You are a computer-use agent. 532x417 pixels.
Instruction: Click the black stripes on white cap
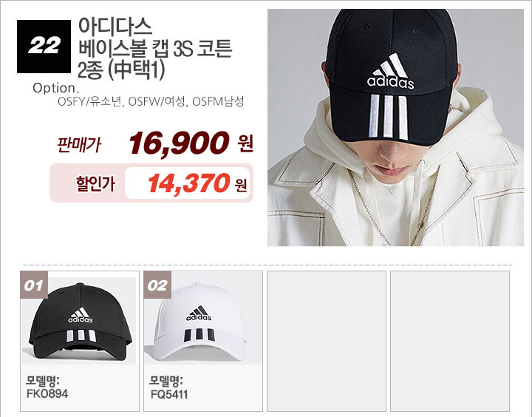199,335
